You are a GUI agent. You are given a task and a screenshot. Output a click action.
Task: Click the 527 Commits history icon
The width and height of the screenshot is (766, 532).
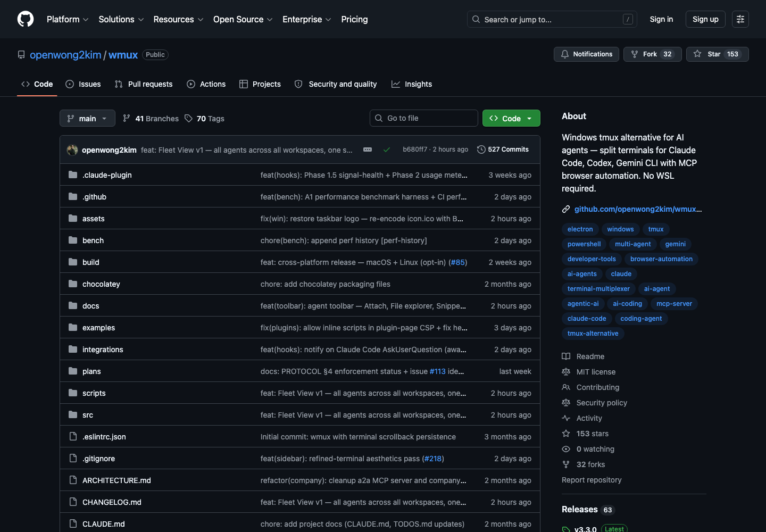(x=481, y=149)
